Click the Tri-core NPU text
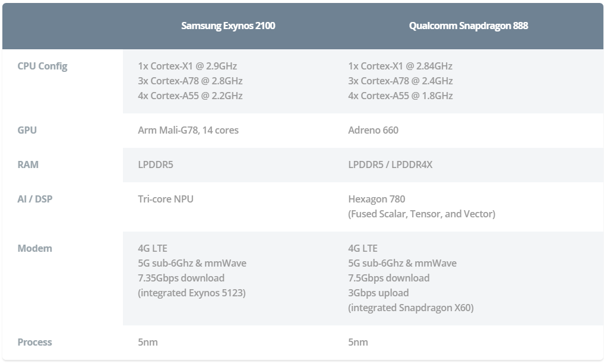 [x=166, y=199]
